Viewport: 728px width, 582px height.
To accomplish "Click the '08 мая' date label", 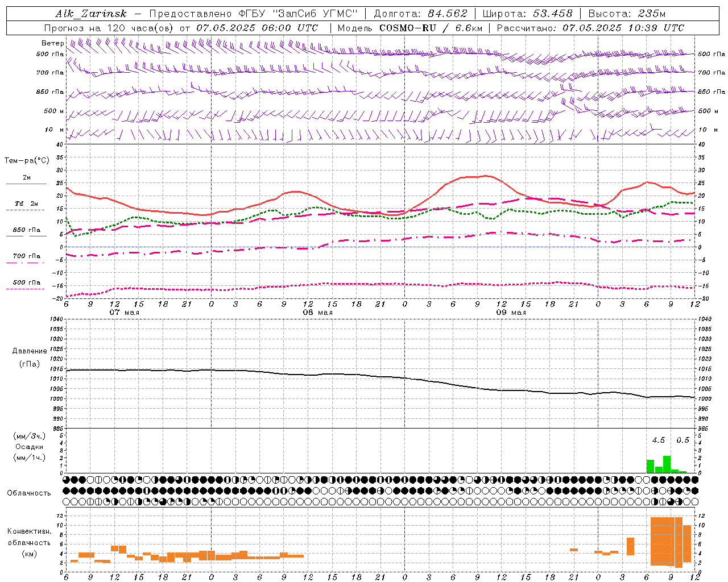I will point(318,313).
